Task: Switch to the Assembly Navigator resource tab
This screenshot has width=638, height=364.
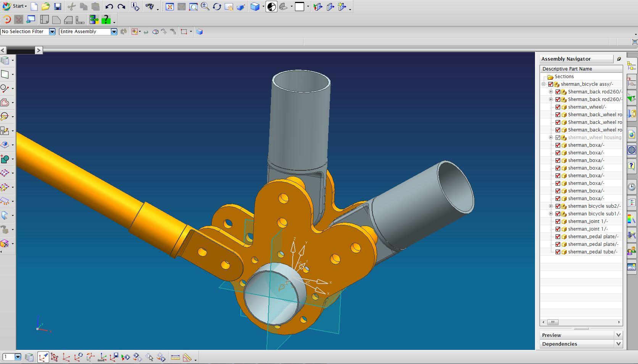Action: point(632,66)
